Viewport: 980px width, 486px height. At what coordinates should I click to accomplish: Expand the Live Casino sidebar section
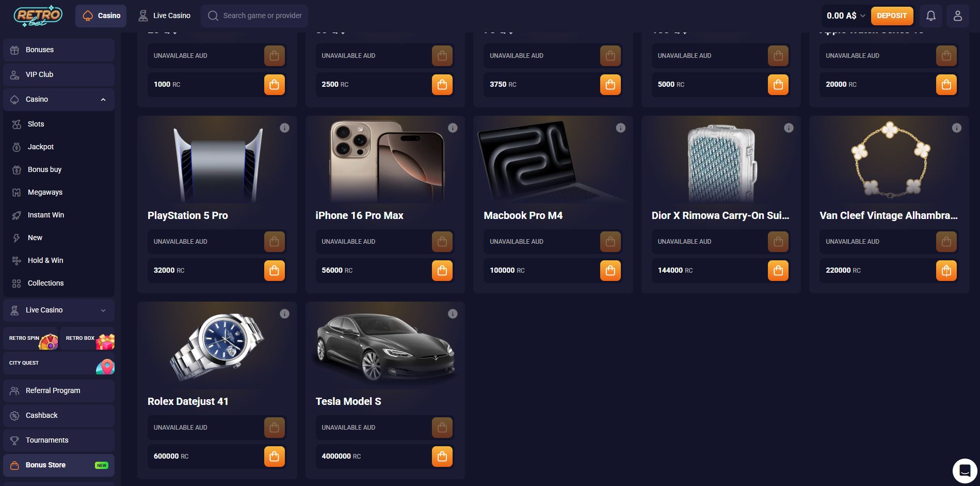[x=103, y=310]
